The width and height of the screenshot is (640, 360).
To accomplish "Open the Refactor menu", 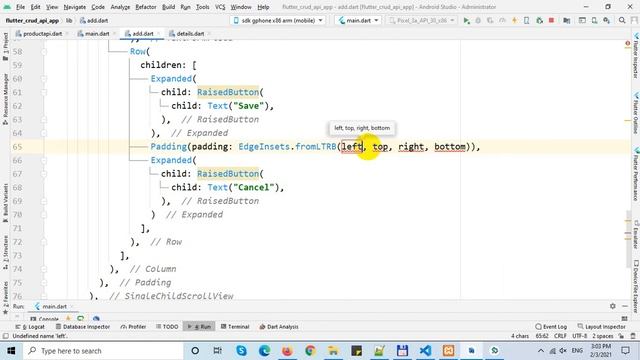I will point(146,7).
